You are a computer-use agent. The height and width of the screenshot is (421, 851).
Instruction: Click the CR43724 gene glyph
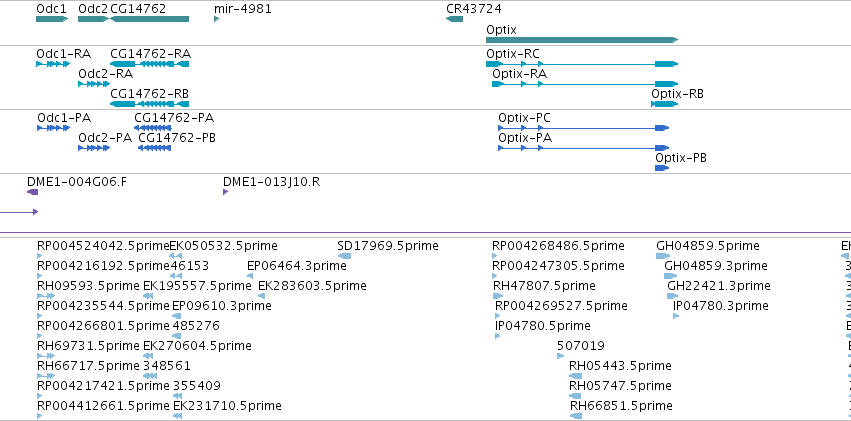coord(454,19)
